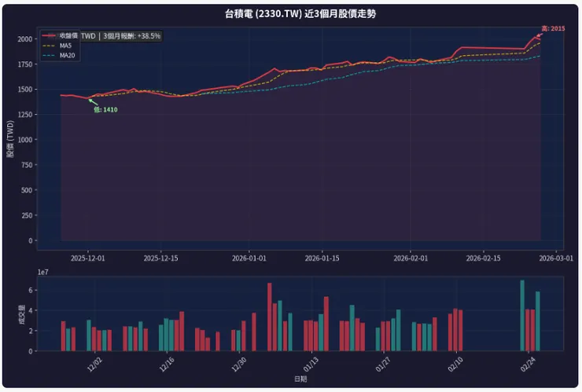Click the tallest teal volume bar near 02/24

522,316
